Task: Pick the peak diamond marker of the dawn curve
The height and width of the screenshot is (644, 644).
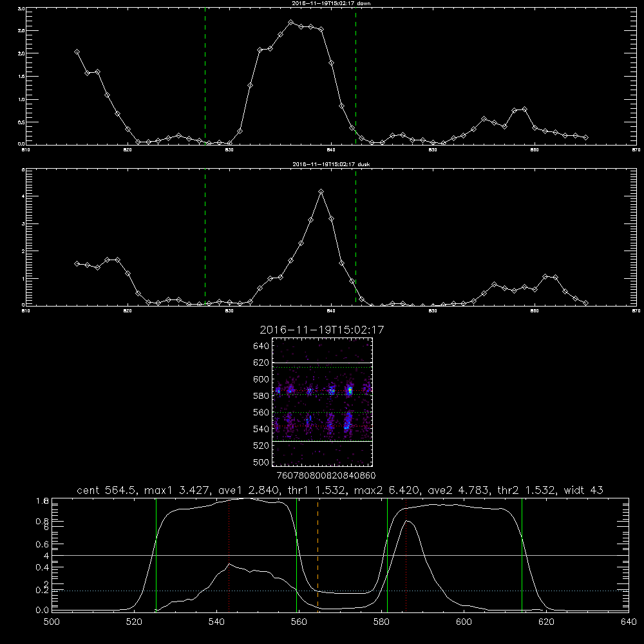Action: point(291,22)
